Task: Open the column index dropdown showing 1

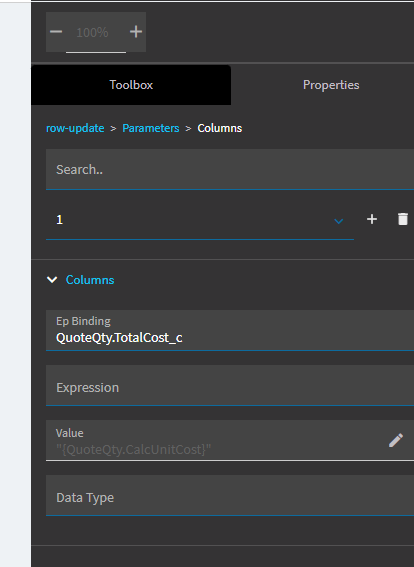Action: [200, 220]
